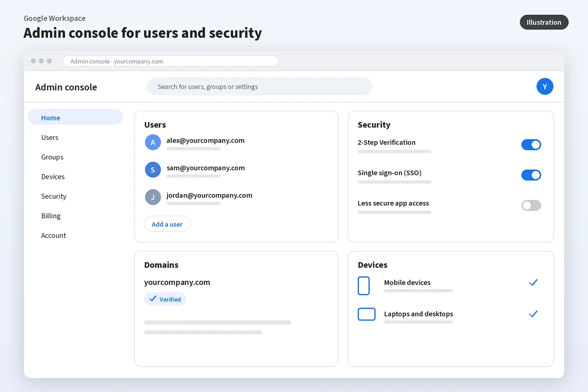Open sam@yourcompany.com user entry

(x=205, y=168)
